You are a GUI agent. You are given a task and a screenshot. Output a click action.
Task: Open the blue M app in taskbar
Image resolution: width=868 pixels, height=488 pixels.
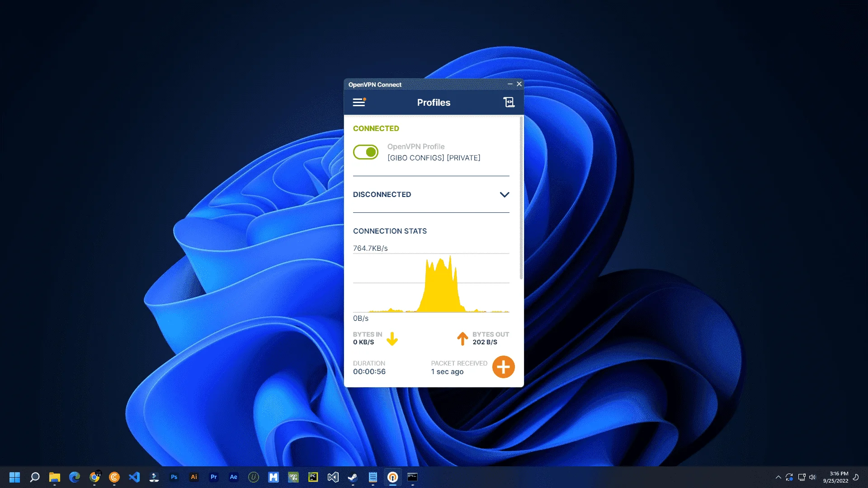pyautogui.click(x=274, y=477)
